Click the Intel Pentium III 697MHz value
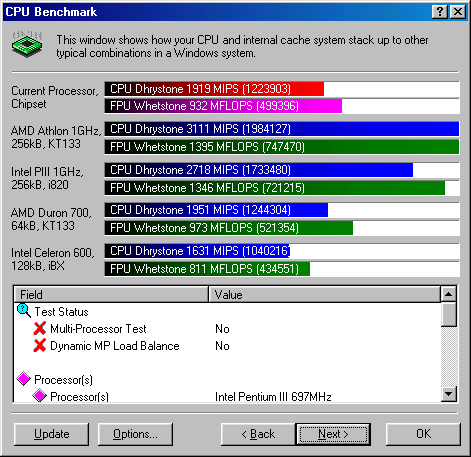The height and width of the screenshot is (457, 471). click(x=273, y=397)
